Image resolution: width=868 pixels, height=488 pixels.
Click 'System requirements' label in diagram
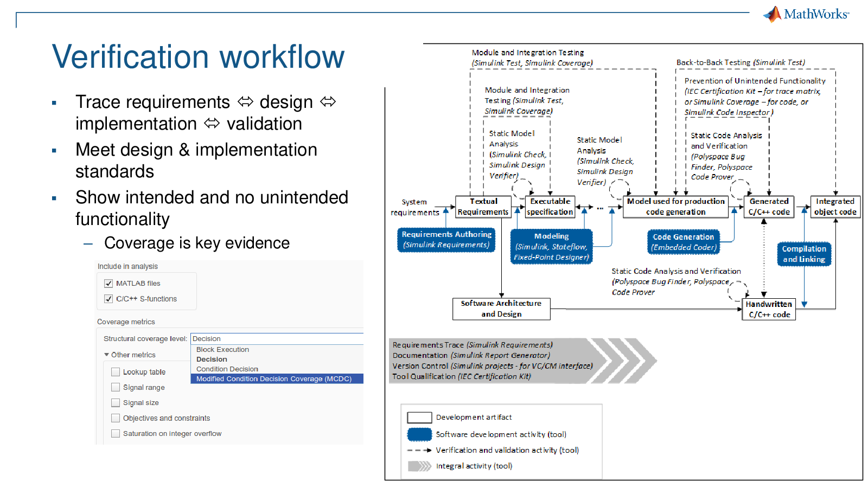point(414,207)
